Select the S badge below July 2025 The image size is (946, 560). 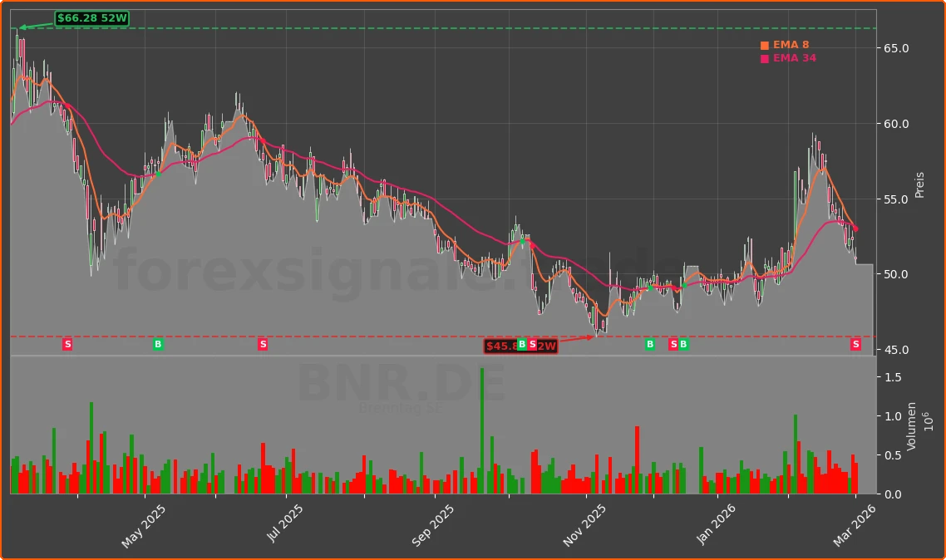pyautogui.click(x=263, y=344)
